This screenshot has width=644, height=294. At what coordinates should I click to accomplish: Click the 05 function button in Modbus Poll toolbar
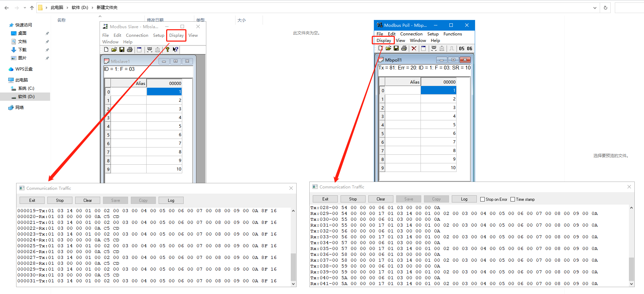pos(462,48)
